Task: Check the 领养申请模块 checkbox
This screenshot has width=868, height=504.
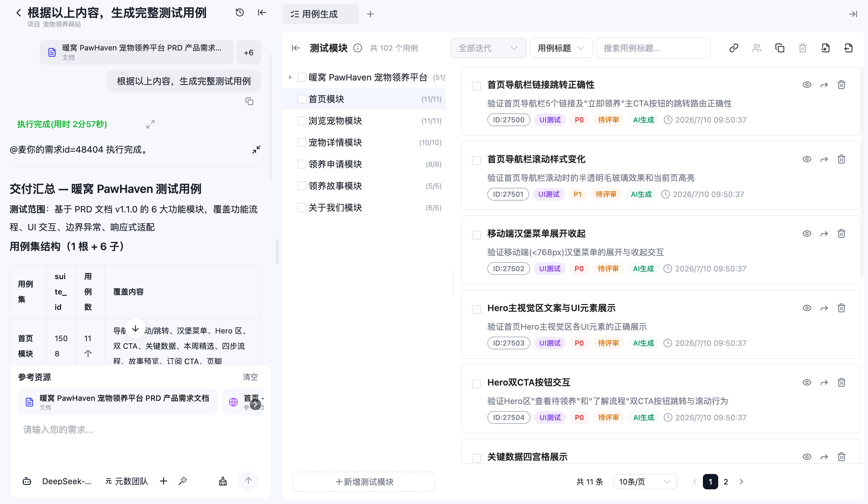Action: (x=302, y=164)
